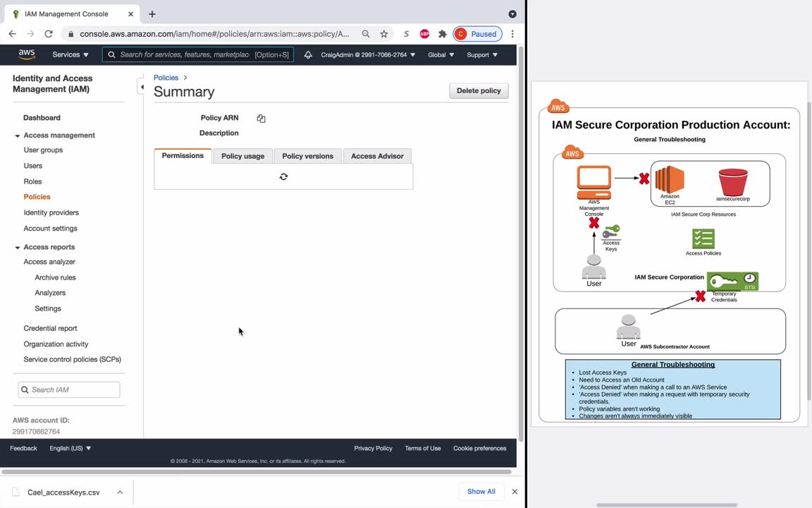The width and height of the screenshot is (812, 508).
Task: Switch to the Policy usage tab
Action: click(x=243, y=156)
